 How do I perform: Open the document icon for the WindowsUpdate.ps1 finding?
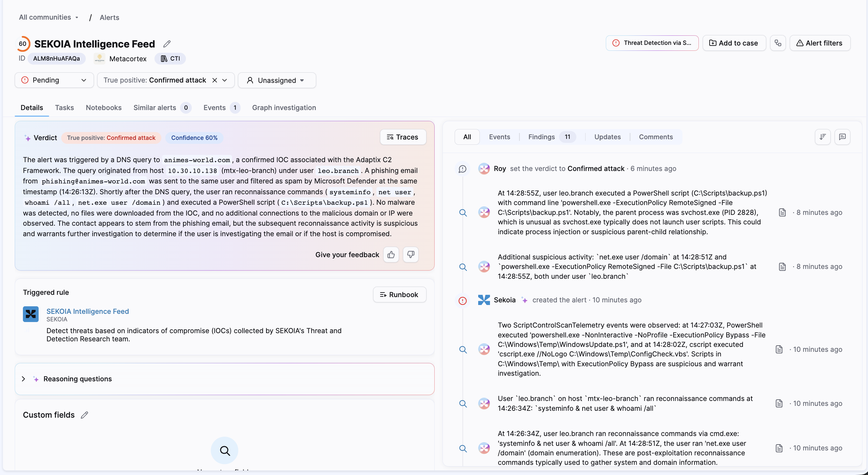[779, 350]
